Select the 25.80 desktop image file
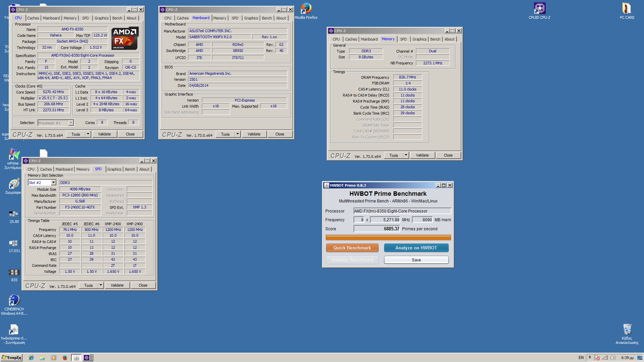The image size is (644, 362). click(x=14, y=217)
